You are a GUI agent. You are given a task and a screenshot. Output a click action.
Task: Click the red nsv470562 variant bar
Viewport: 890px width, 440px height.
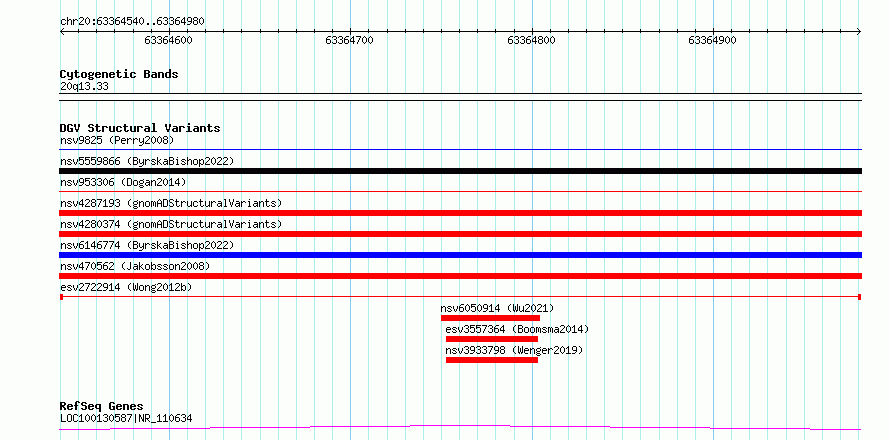click(460, 276)
